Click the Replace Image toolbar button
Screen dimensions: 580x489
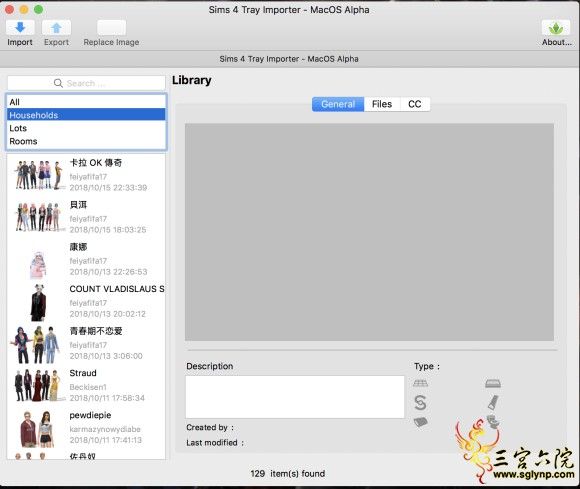(111, 28)
